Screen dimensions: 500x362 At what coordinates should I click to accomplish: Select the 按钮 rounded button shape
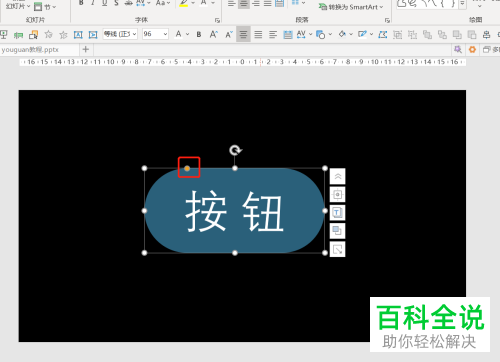tap(234, 211)
